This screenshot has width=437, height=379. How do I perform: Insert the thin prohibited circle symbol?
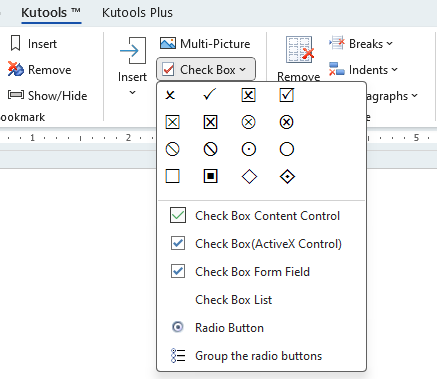click(172, 149)
